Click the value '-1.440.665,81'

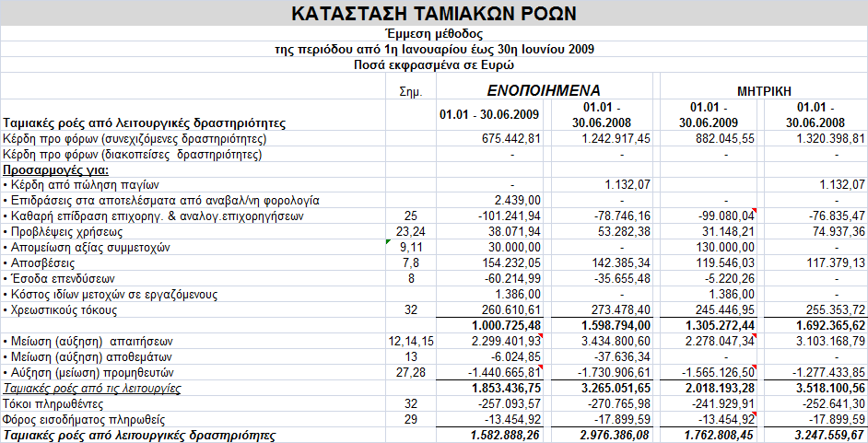(503, 372)
